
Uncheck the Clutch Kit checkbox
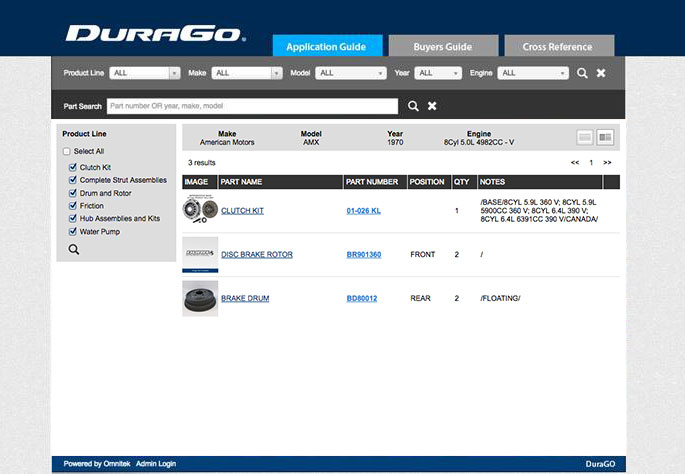(x=73, y=167)
